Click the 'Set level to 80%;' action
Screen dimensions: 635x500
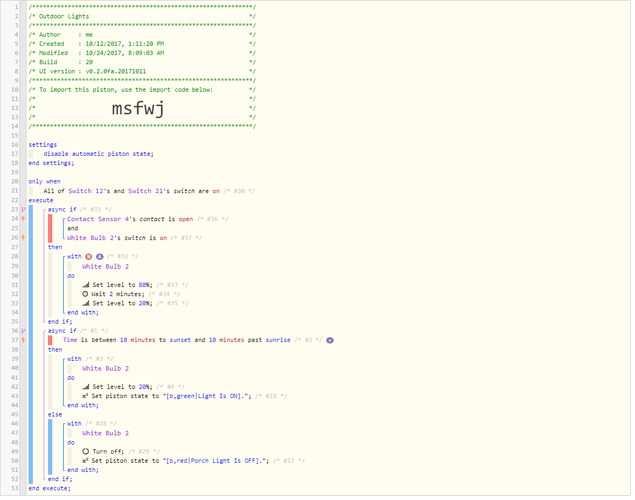(x=122, y=285)
